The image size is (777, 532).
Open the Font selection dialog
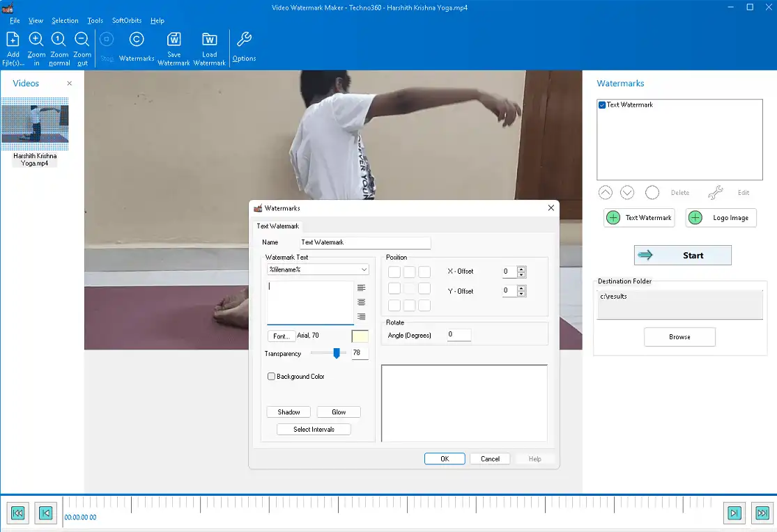pos(281,336)
